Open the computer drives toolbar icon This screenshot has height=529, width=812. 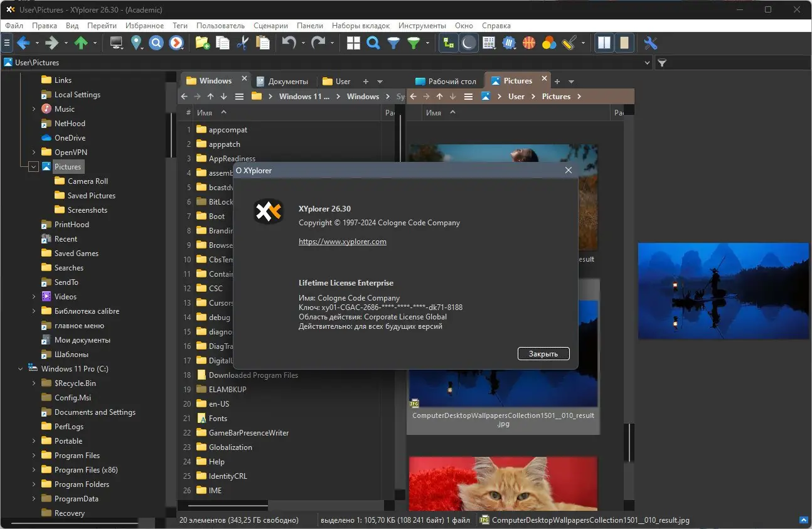[117, 43]
